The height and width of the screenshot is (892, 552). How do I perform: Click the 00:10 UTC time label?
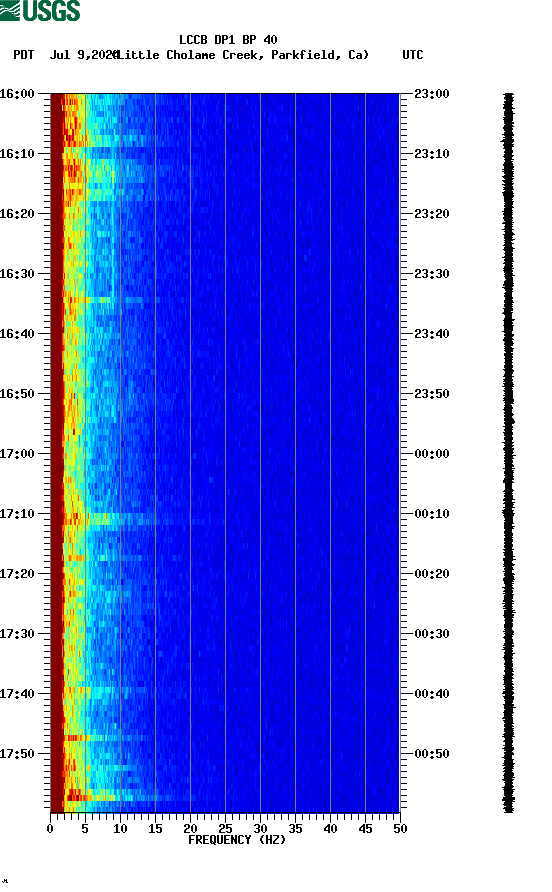(x=432, y=514)
